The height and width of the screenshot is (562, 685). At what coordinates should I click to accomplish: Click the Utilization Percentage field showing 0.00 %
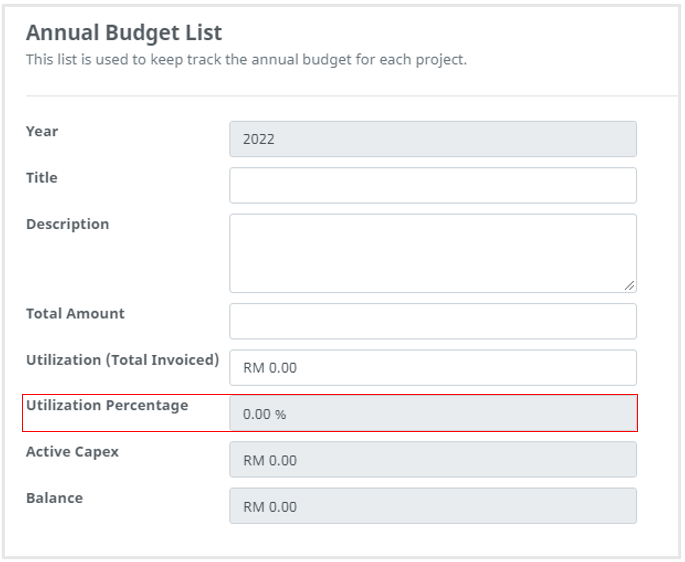[433, 413]
